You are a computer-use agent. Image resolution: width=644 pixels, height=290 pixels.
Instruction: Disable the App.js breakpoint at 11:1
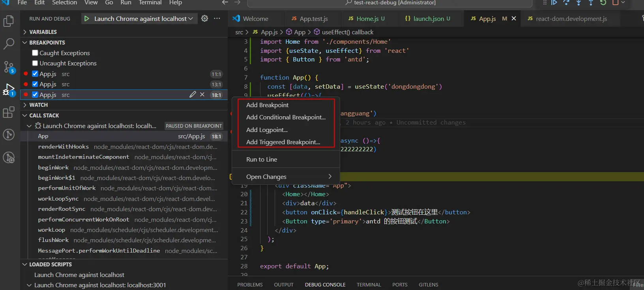pos(35,74)
